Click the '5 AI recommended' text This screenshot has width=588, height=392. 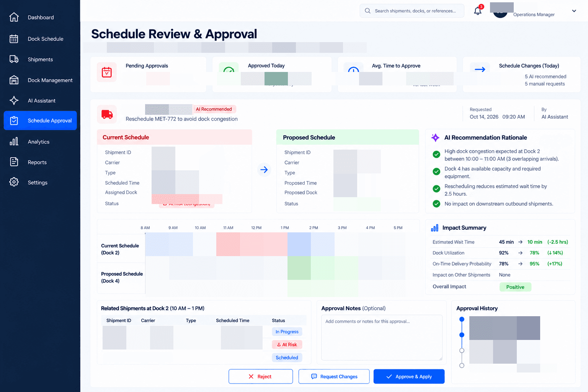pyautogui.click(x=546, y=77)
